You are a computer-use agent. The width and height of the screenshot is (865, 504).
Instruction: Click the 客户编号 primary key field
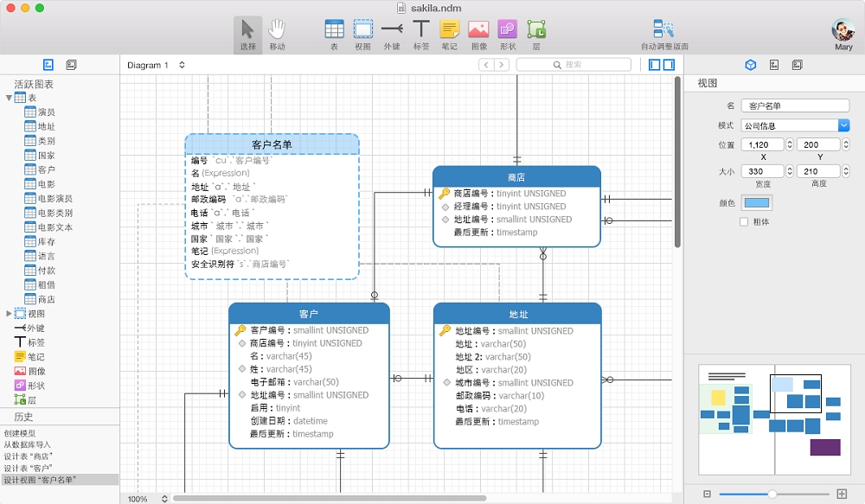(310, 330)
